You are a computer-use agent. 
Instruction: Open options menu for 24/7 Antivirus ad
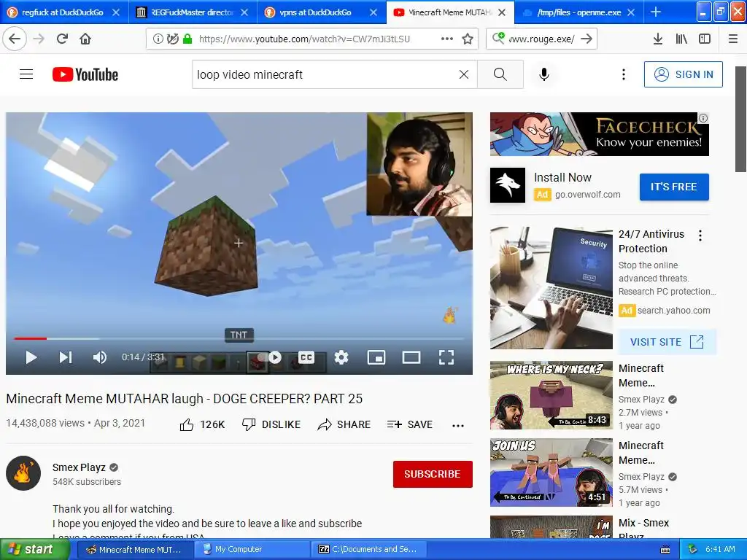coord(700,236)
